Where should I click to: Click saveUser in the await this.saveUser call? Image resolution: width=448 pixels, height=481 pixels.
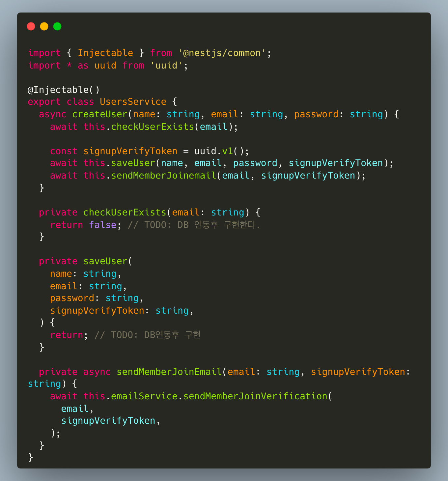133,163
